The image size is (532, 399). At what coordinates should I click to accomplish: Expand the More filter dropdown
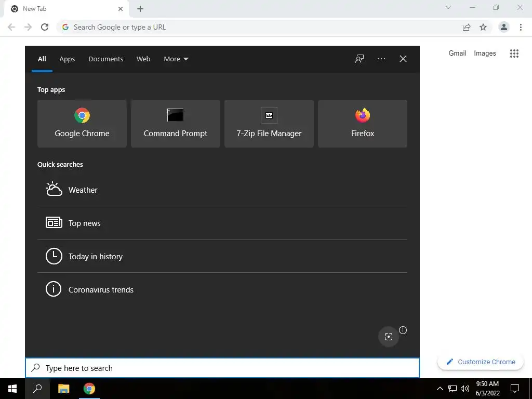[176, 59]
